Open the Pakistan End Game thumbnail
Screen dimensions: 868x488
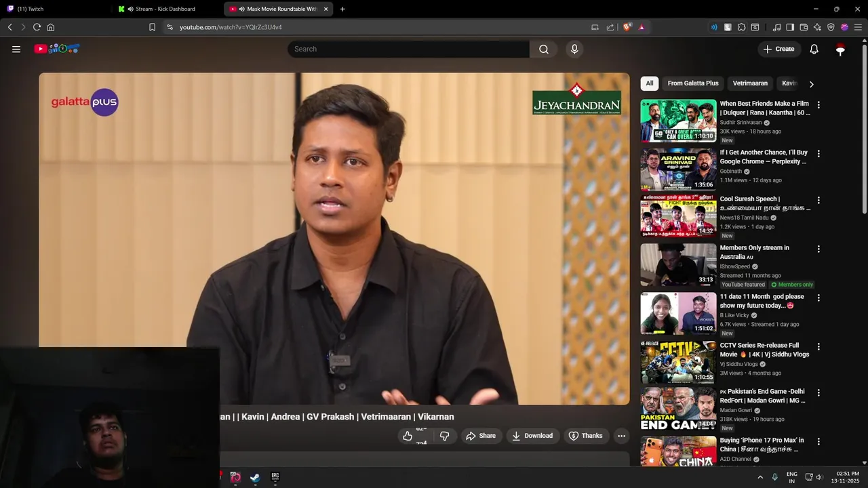click(x=678, y=409)
